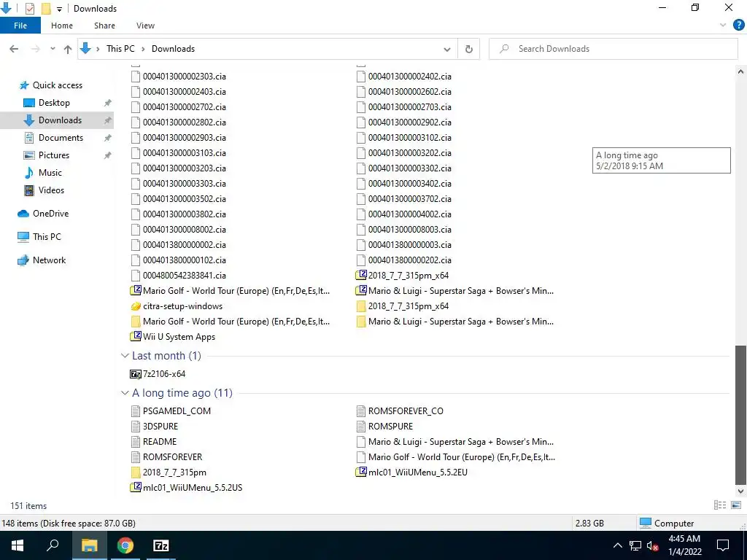Image resolution: width=747 pixels, height=560 pixels.
Task: Go up one folder level
Action: coord(68,49)
